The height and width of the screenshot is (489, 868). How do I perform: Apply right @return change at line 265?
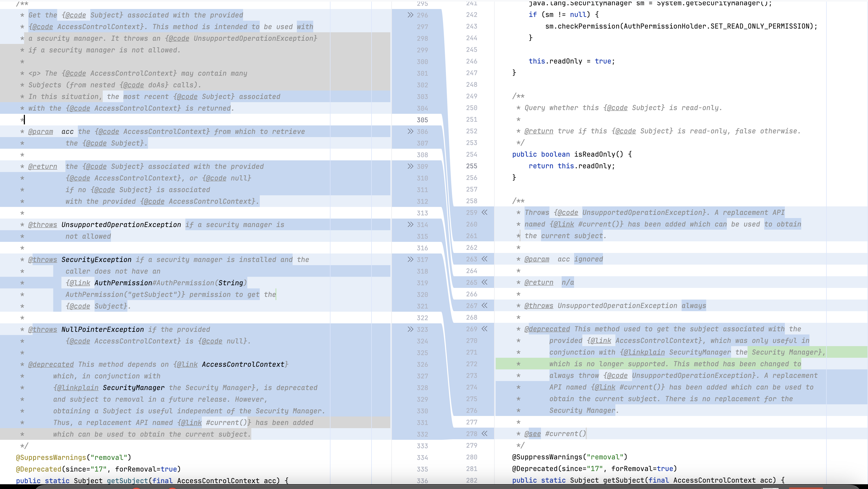pyautogui.click(x=485, y=282)
